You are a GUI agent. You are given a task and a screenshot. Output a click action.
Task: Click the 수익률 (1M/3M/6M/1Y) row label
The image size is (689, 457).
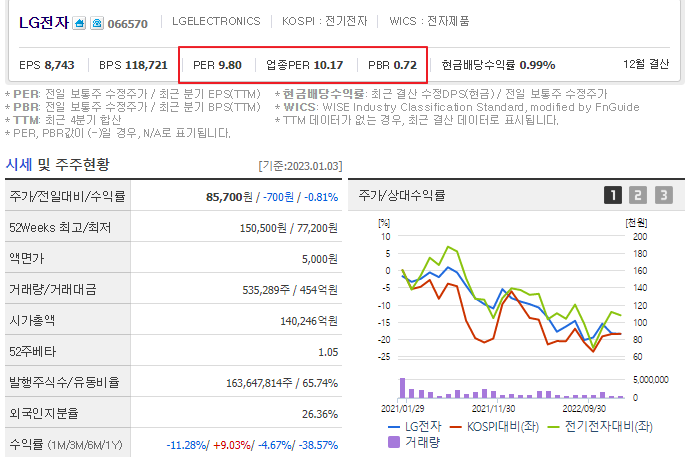(66, 445)
